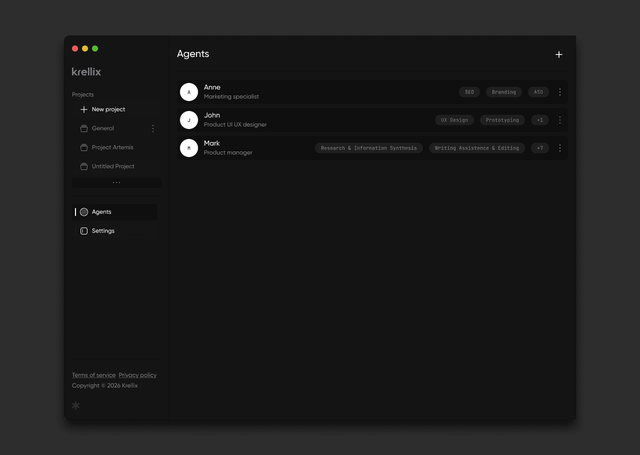The image size is (640, 455).
Task: Open General project's three-dot menu
Action: coord(153,129)
